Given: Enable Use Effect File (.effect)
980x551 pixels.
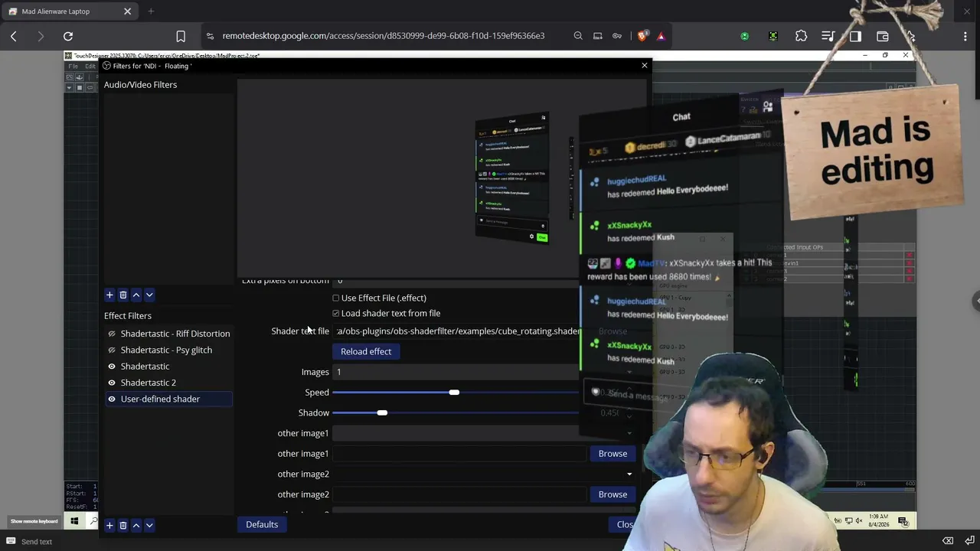Looking at the screenshot, I should [x=335, y=298].
